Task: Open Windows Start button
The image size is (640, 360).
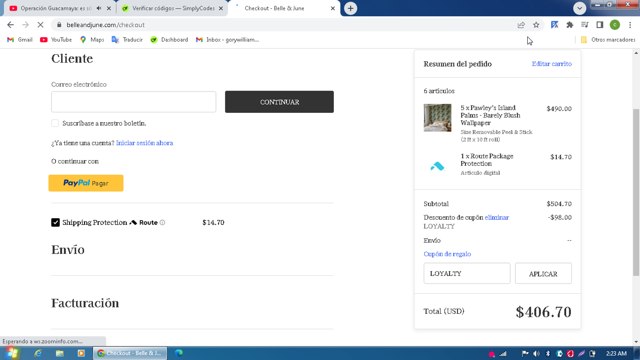Action: pos(11,353)
